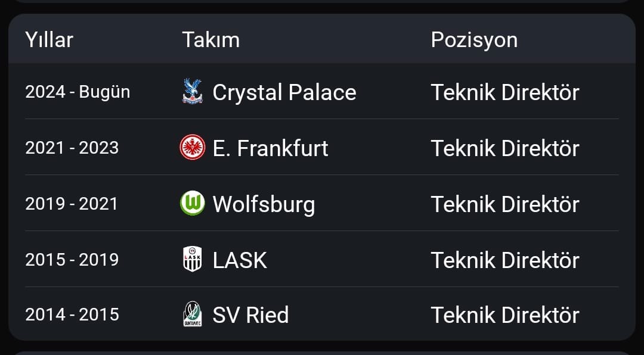Select the 2014 - 2015 years cell

[72, 314]
